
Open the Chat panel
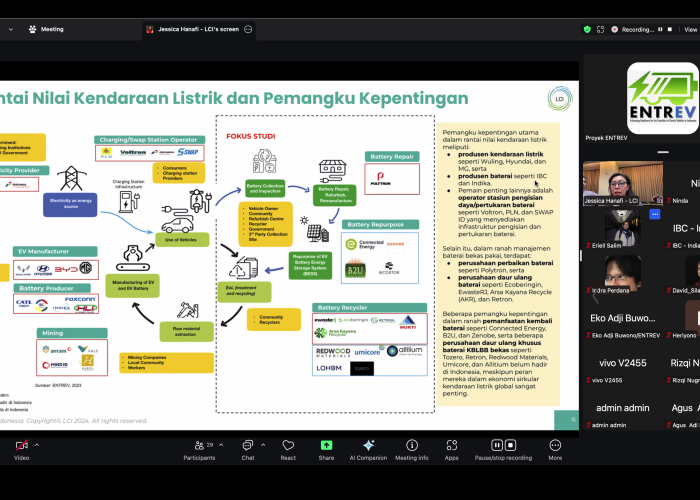pyautogui.click(x=248, y=450)
